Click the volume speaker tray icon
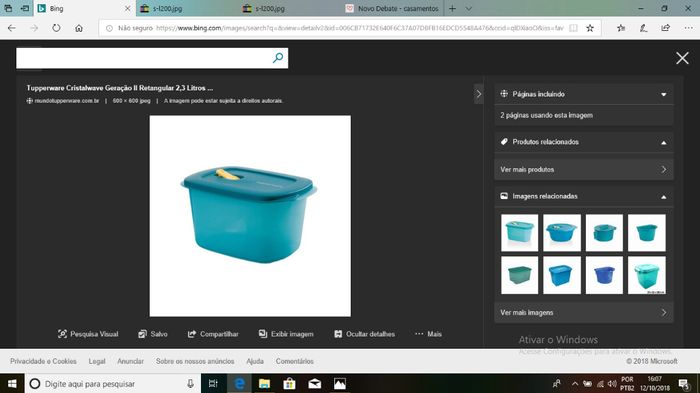 click(x=612, y=384)
